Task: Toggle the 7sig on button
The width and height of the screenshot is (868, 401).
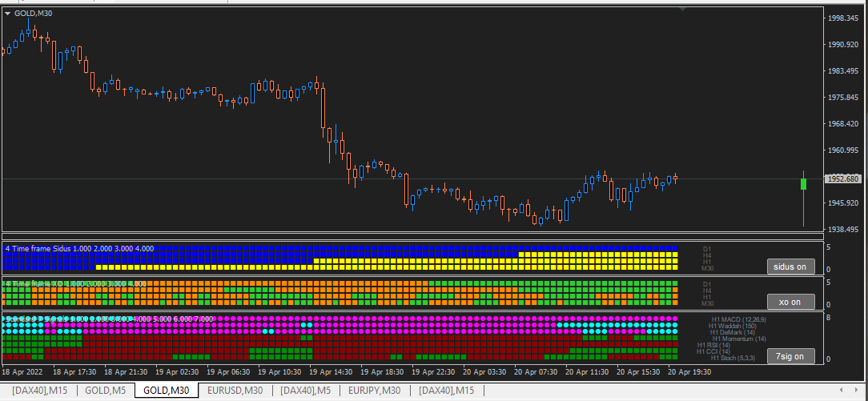Action: pyautogui.click(x=790, y=356)
